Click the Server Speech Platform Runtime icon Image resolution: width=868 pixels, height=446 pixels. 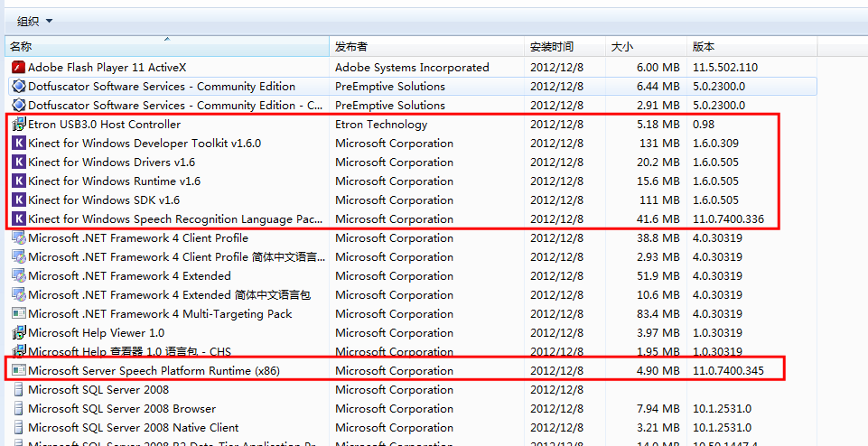pyautogui.click(x=19, y=370)
